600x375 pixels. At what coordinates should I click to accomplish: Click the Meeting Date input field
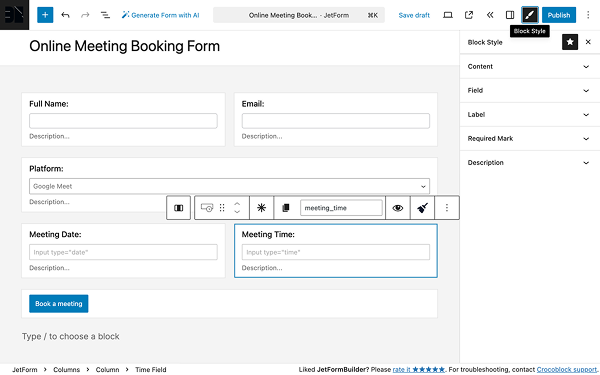(x=123, y=252)
